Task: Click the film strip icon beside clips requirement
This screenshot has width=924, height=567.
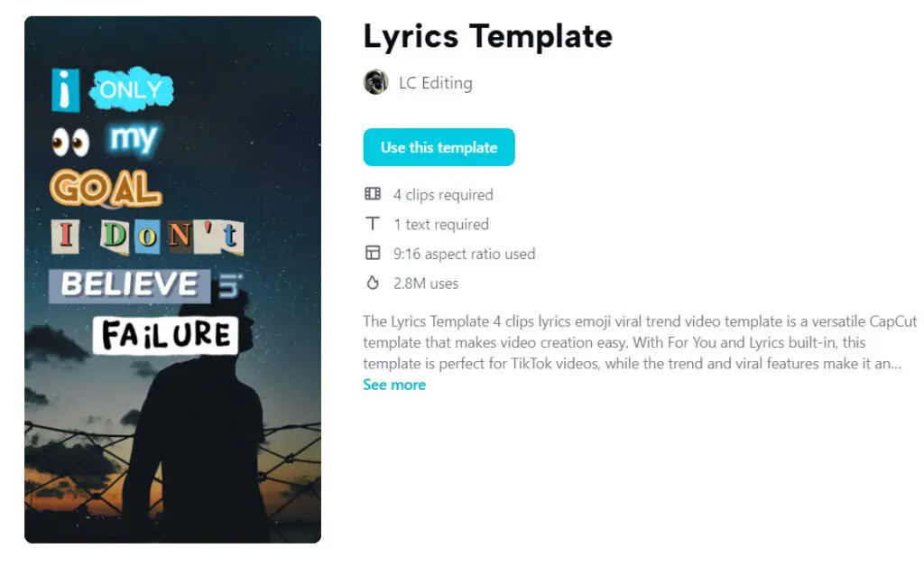Action: 373,194
